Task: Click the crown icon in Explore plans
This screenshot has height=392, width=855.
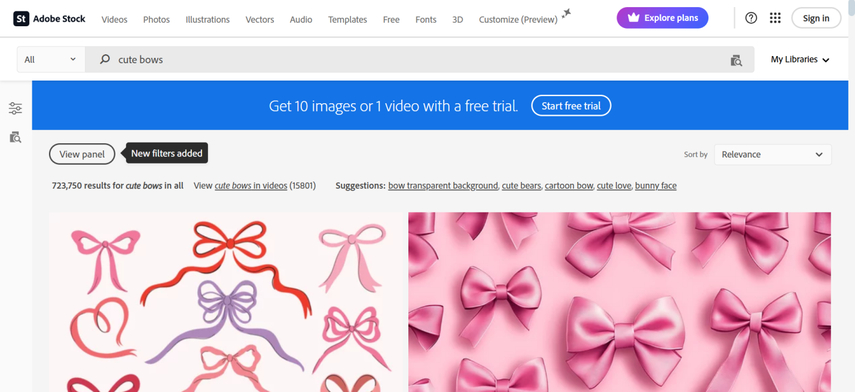Action: (633, 18)
